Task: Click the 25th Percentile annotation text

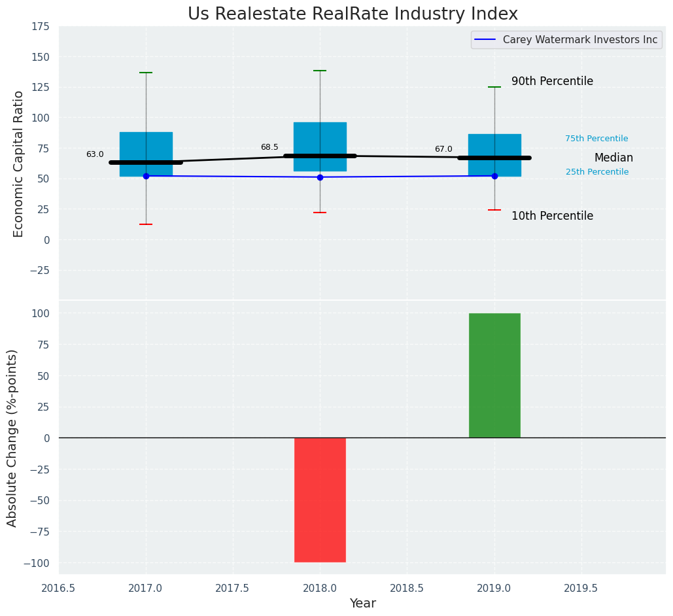Action: click(597, 172)
